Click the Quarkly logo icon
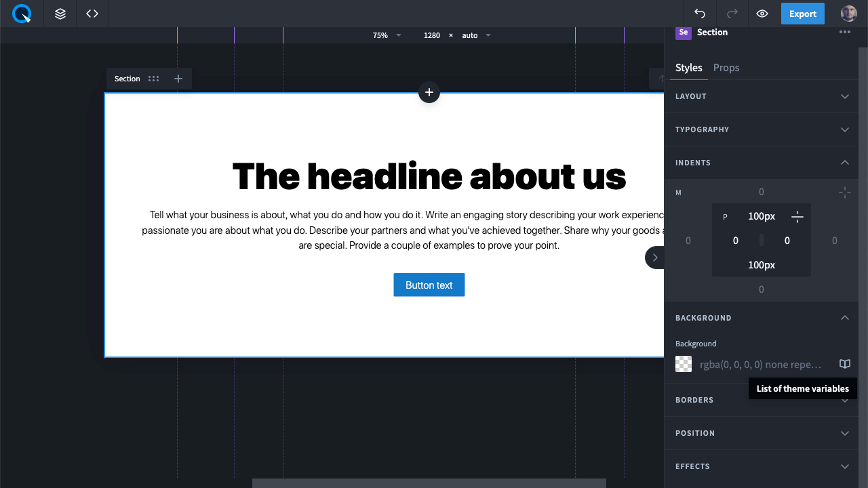868x488 pixels. click(x=22, y=14)
